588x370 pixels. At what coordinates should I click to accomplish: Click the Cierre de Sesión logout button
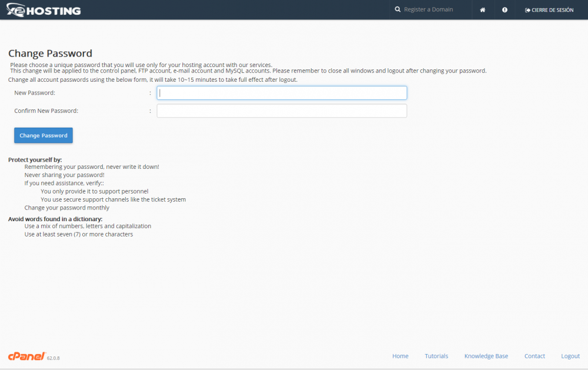tap(549, 10)
